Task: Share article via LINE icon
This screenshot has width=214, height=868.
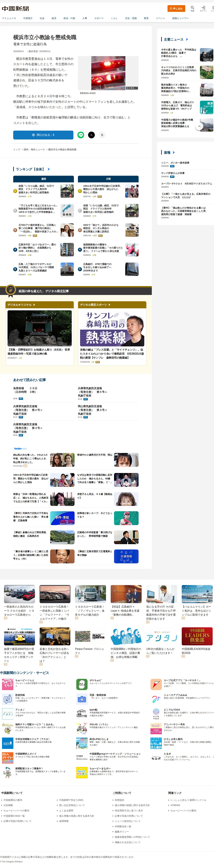Action: pyautogui.click(x=81, y=135)
